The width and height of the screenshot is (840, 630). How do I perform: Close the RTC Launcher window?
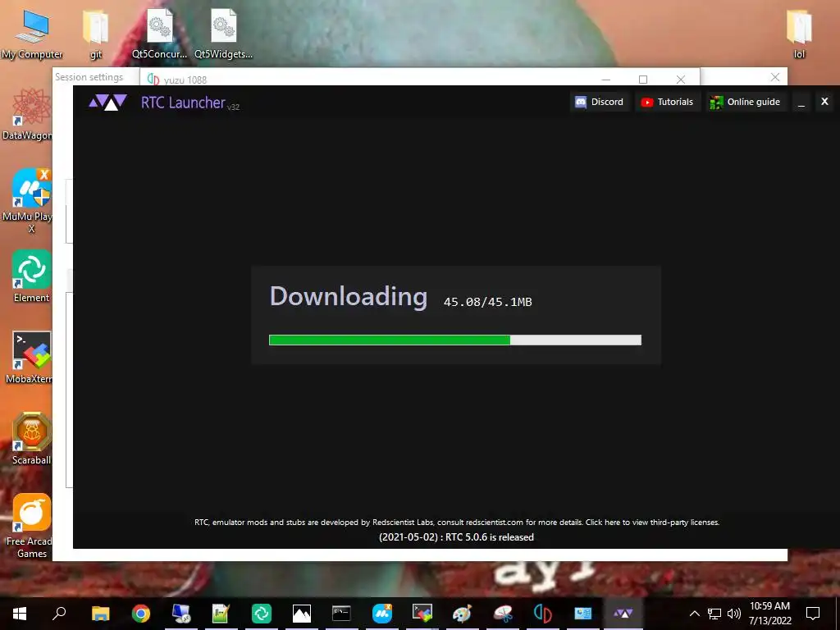click(x=824, y=101)
